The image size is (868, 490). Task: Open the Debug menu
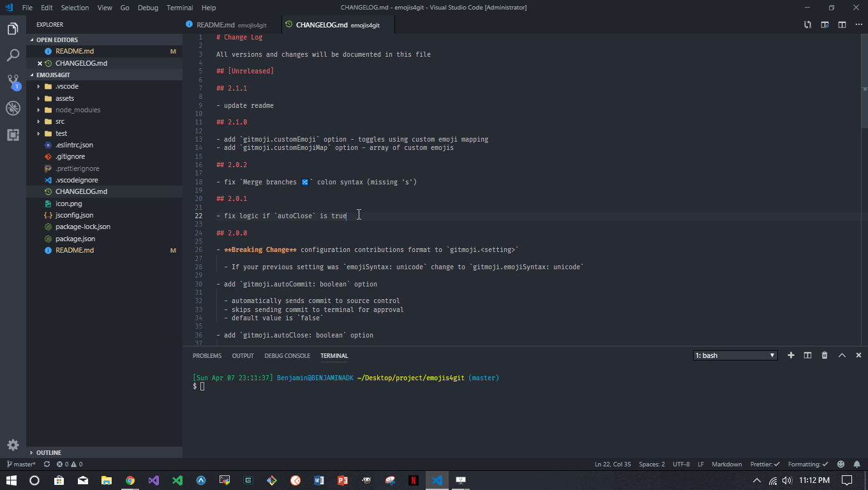148,8
